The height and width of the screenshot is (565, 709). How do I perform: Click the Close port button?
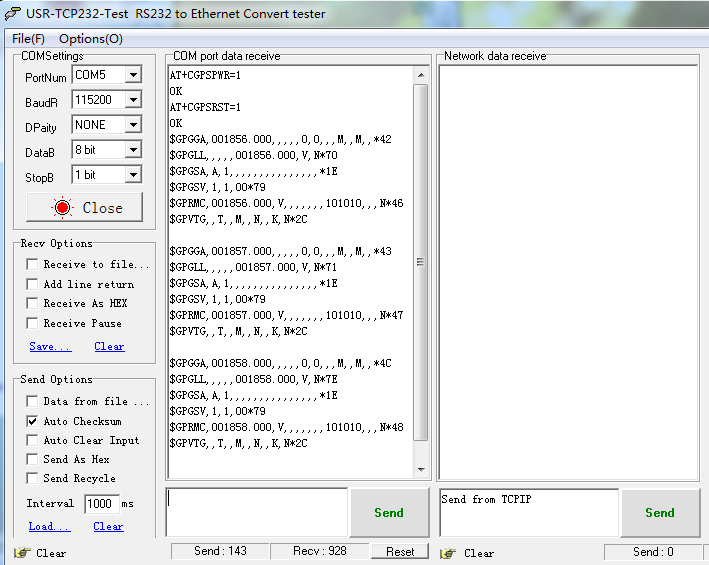85,207
